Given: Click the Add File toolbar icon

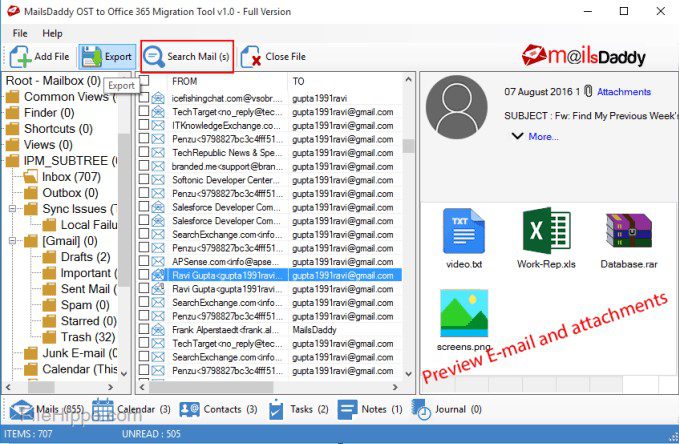Looking at the screenshot, I should pos(20,57).
